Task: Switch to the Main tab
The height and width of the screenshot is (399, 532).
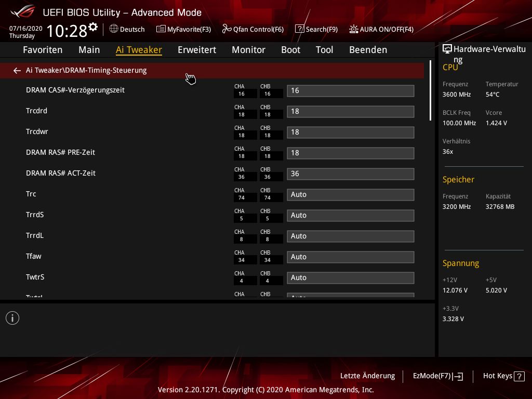Action: (x=89, y=50)
